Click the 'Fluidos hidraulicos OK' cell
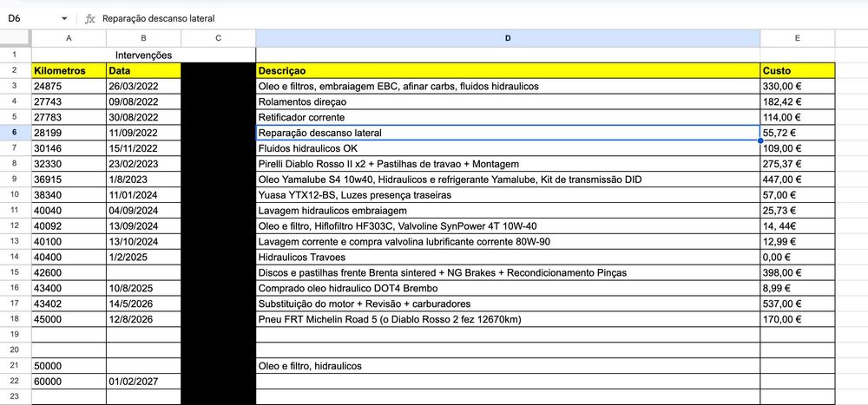868x405 pixels. coord(508,148)
